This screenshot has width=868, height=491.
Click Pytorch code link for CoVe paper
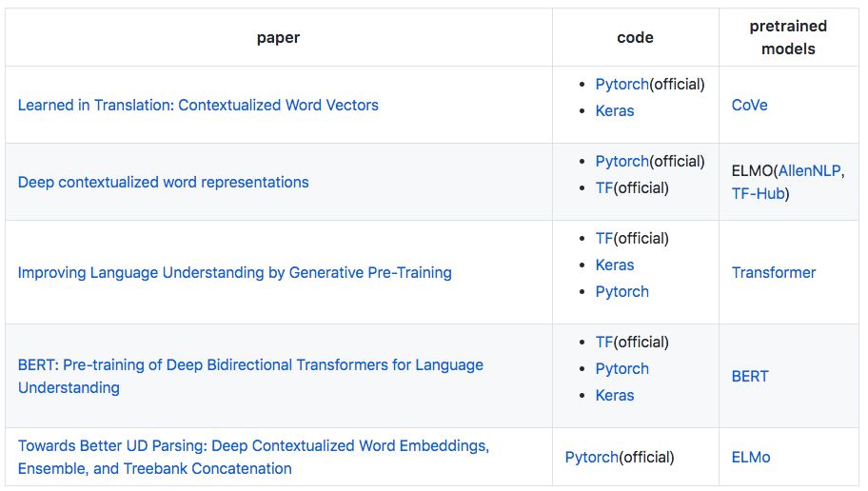(x=621, y=84)
